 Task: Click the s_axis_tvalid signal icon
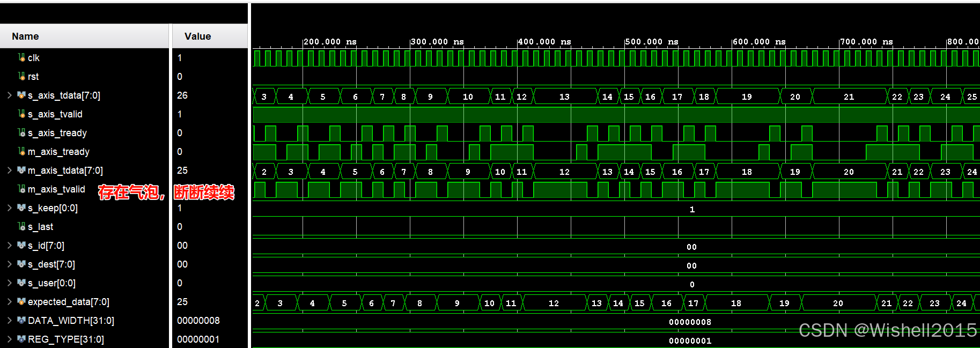pyautogui.click(x=21, y=114)
